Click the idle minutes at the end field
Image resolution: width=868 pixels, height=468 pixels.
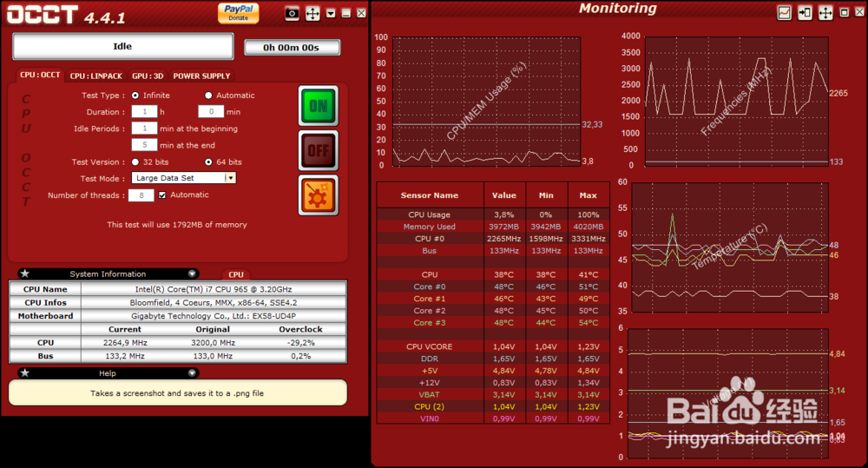144,144
